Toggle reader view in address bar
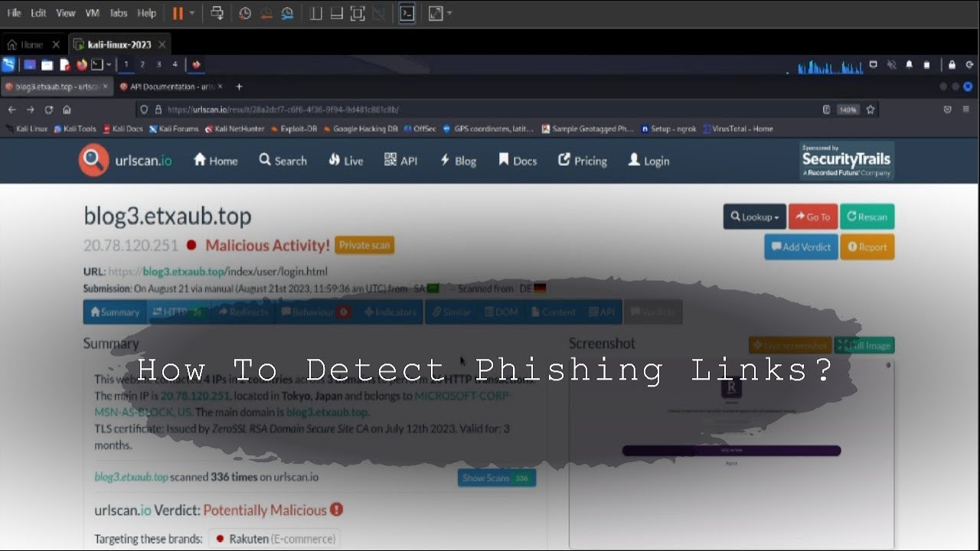The height and width of the screenshot is (551, 980). pos(826,109)
